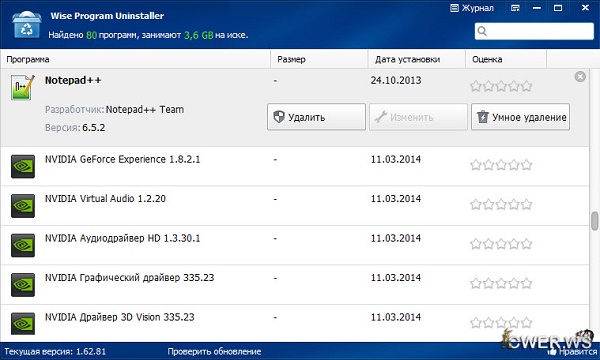Sort by Дата установки column header
This screenshot has width=600, height=360.
click(416, 59)
